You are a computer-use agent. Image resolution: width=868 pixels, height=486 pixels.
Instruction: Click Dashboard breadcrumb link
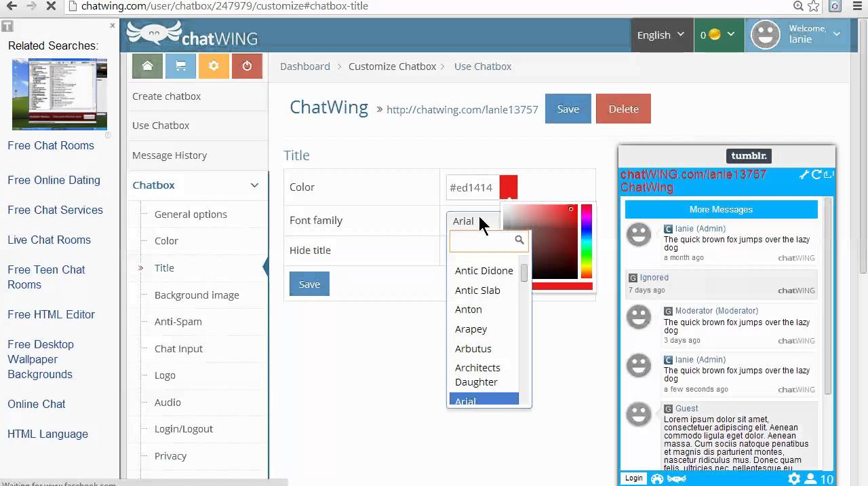pos(305,66)
